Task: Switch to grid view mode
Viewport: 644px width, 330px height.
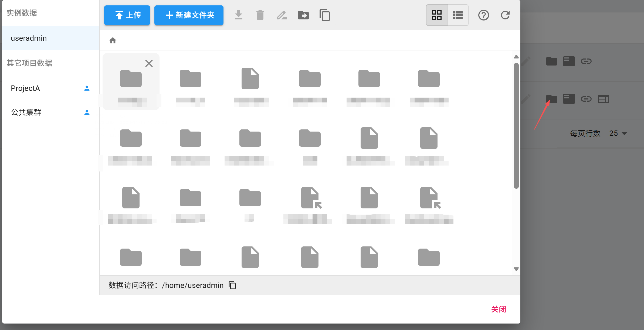Action: click(436, 15)
